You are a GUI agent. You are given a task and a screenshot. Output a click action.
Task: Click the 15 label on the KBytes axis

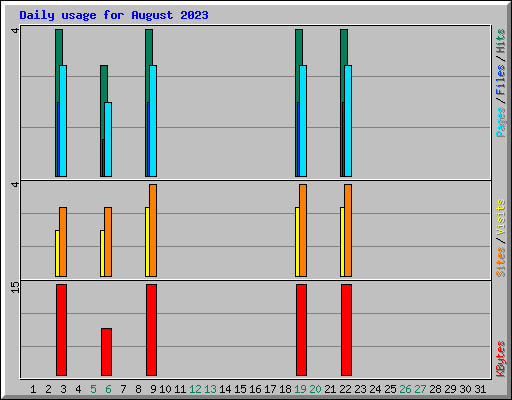(x=15, y=287)
